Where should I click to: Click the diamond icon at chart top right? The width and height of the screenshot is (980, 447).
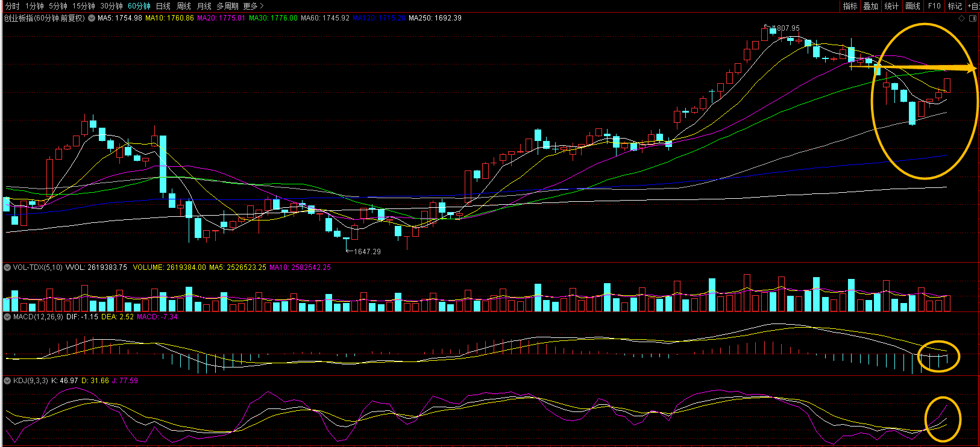[x=962, y=18]
